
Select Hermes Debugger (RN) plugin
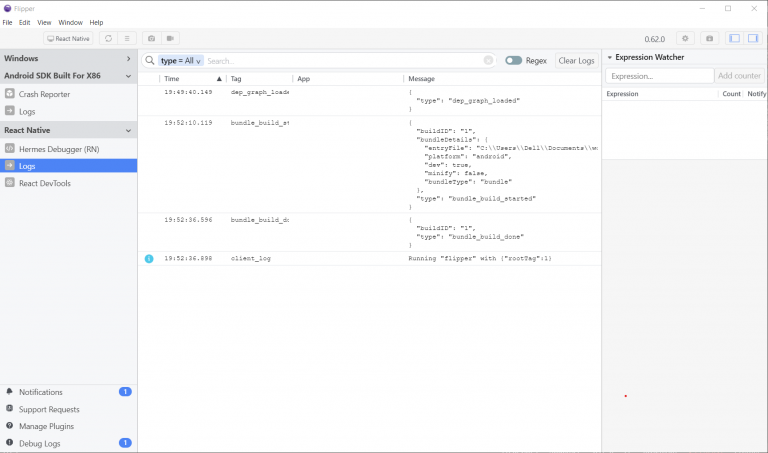(x=59, y=148)
